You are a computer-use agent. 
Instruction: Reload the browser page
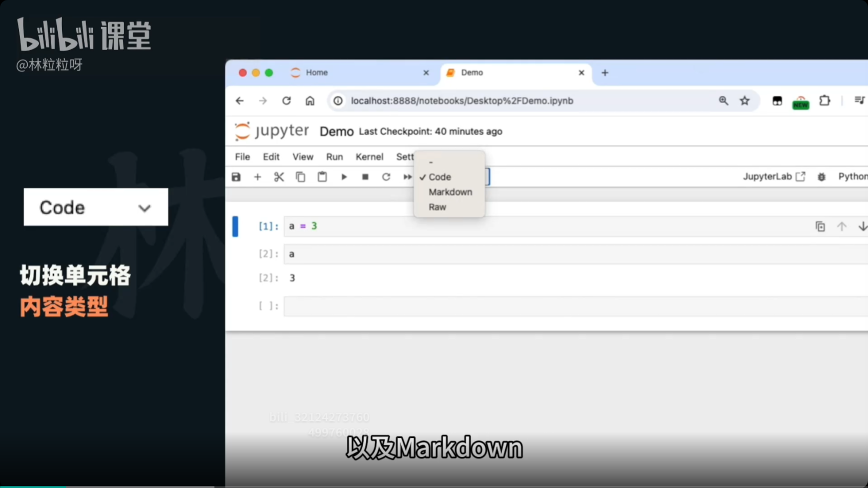[286, 101]
